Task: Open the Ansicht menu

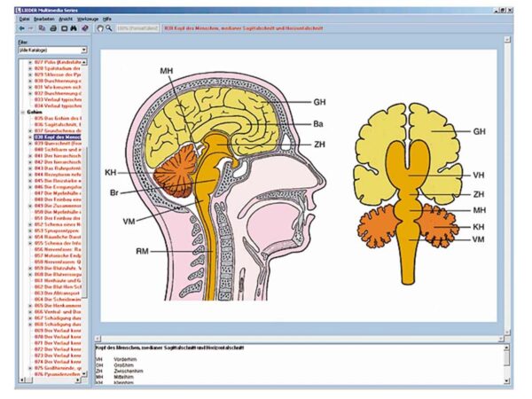Action: pos(66,20)
